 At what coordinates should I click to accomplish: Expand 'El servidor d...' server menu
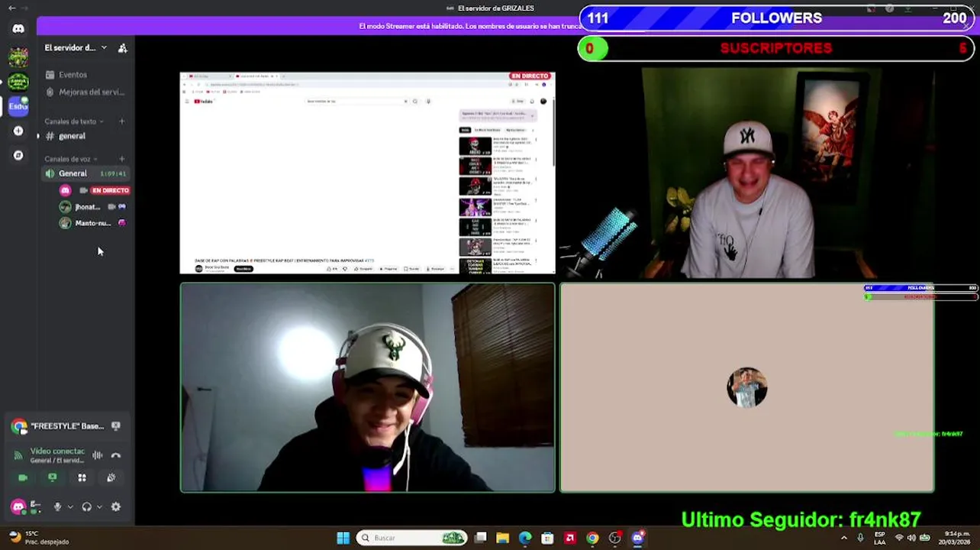click(76, 48)
